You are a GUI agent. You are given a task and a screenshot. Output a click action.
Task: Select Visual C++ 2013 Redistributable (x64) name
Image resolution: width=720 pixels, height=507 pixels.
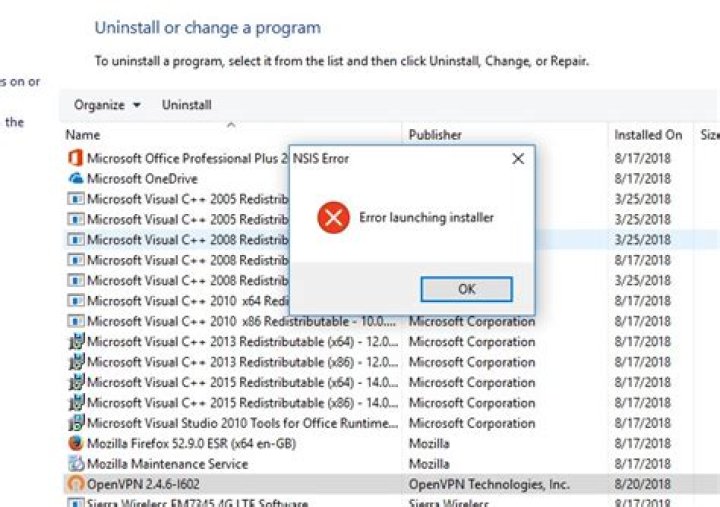(x=242, y=342)
